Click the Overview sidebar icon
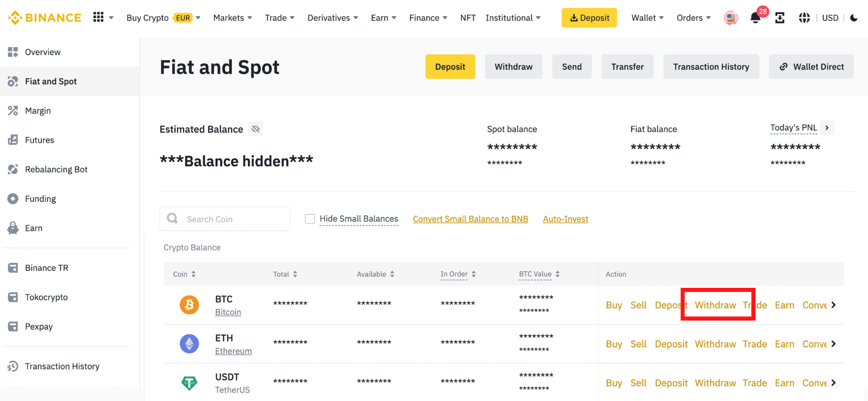This screenshot has width=868, height=401. click(13, 52)
